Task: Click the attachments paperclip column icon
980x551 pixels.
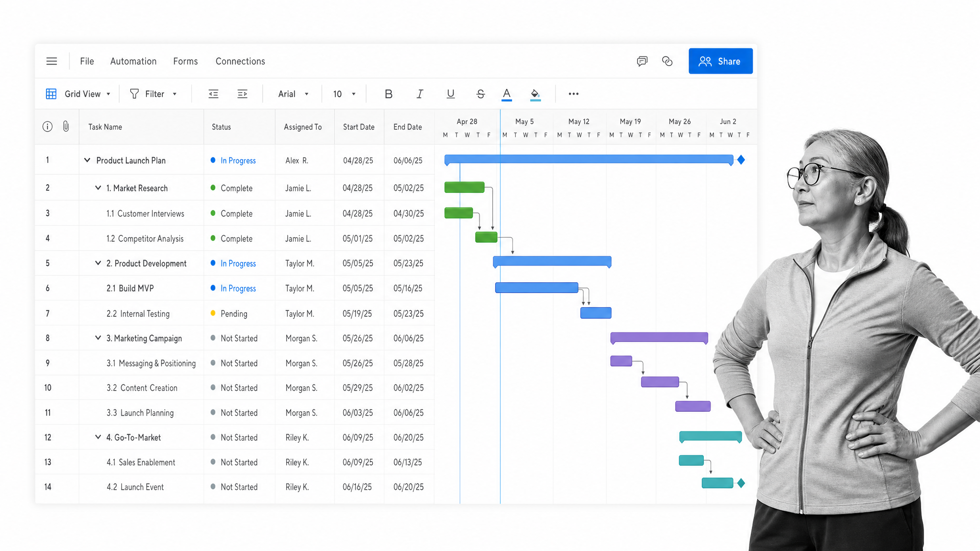Action: [x=66, y=127]
